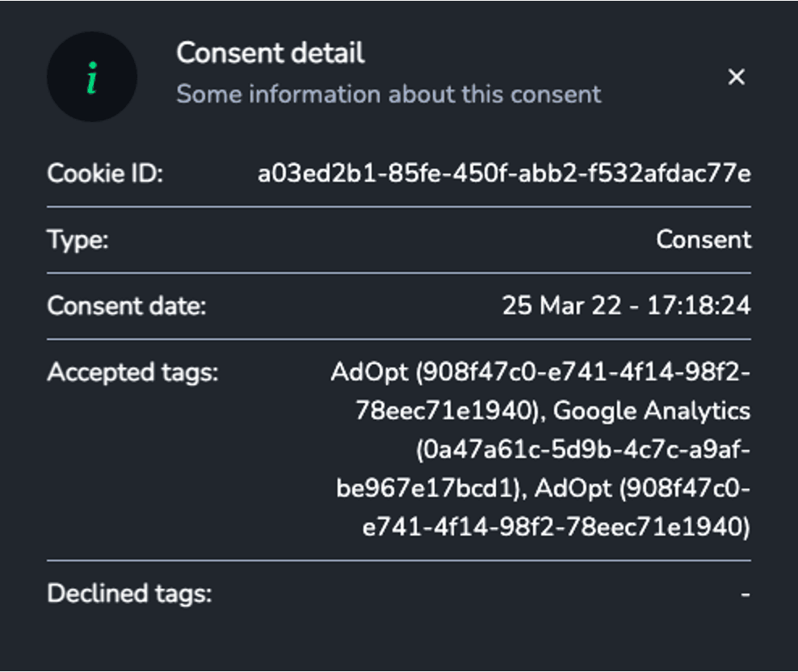Select the first AdOpt tag entry
The width and height of the screenshot is (798, 672).
(x=540, y=392)
